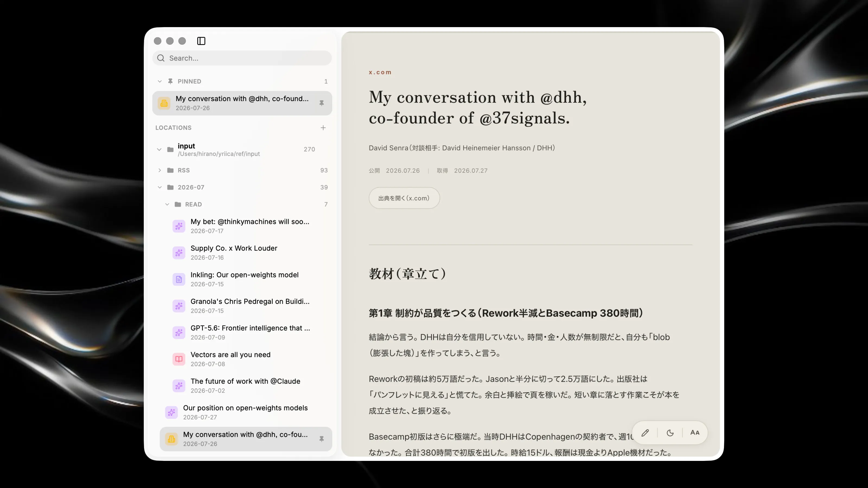The width and height of the screenshot is (868, 488).
Task: Click the LOCATIONS section header
Action: [173, 128]
